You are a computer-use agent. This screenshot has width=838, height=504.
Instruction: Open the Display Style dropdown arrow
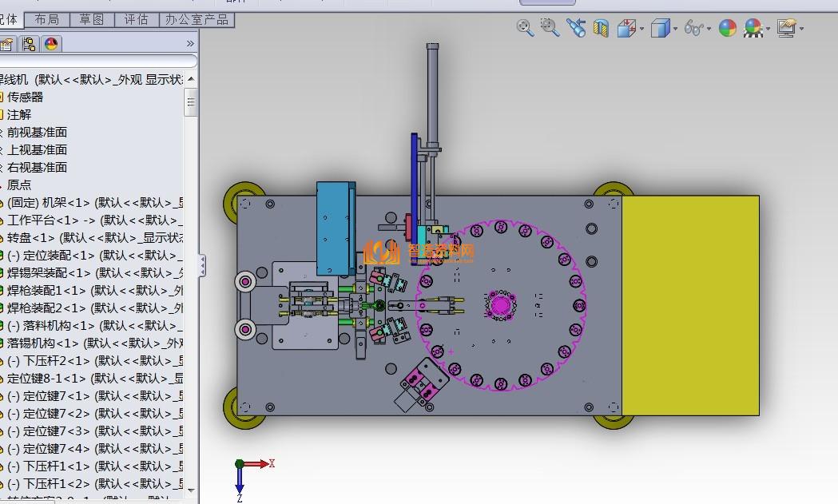pyautogui.click(x=675, y=30)
